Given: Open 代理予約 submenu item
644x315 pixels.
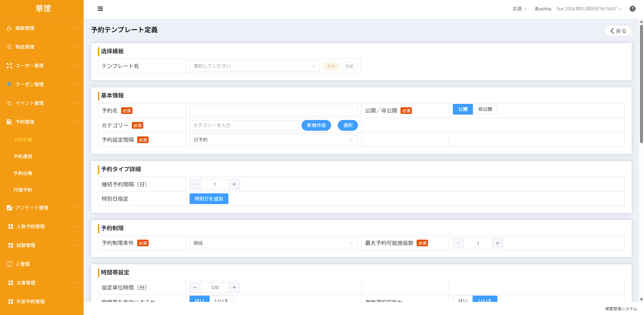Looking at the screenshot, I should [23, 190].
